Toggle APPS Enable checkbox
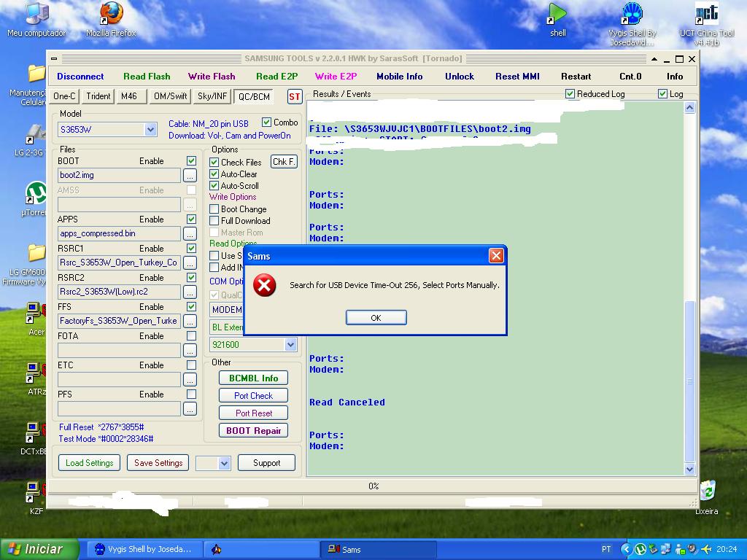This screenshot has width=747, height=560. [x=192, y=219]
